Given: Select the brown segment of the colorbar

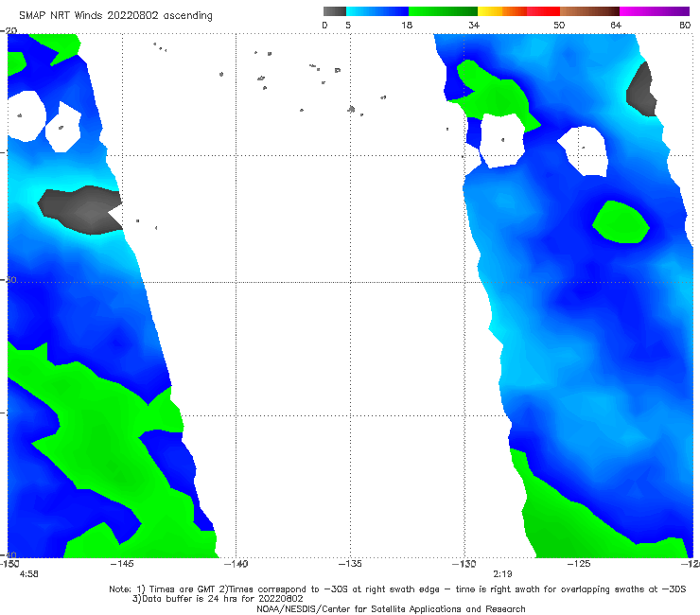Looking at the screenshot, I should click(x=589, y=11).
